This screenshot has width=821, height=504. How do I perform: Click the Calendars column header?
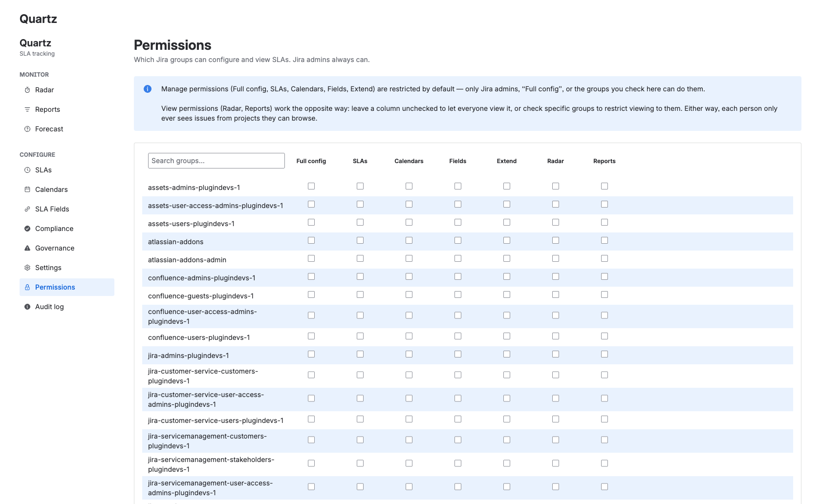pos(409,161)
